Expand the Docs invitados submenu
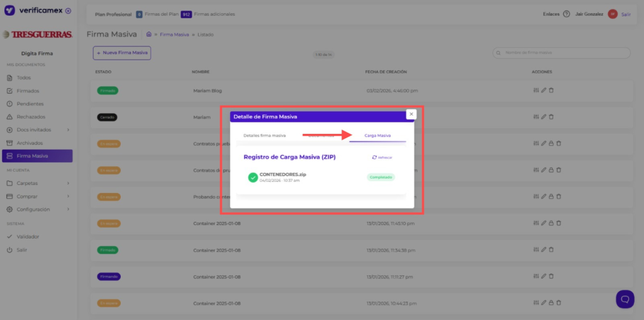 pos(68,130)
